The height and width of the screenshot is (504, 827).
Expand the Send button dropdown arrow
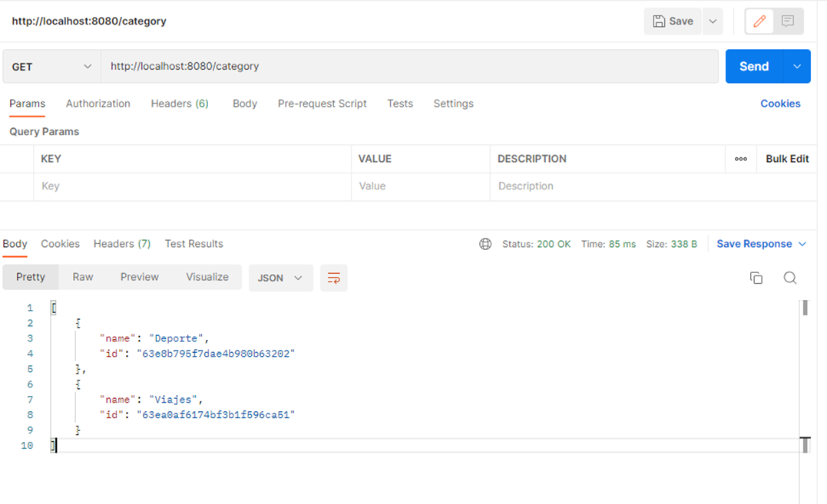tap(797, 67)
